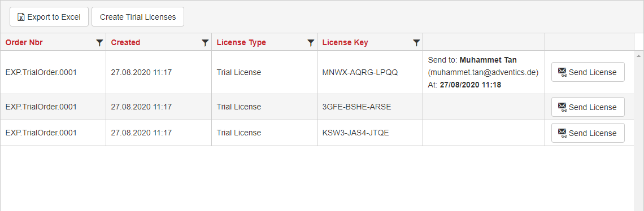Open the Order Nbr column filter
The image size is (644, 211).
click(x=99, y=42)
